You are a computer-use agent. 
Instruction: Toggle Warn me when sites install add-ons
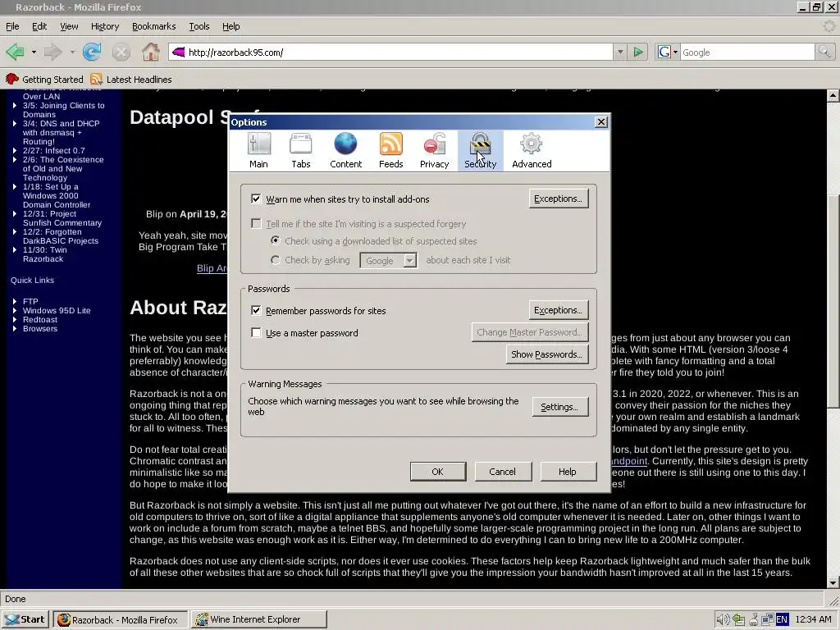(256, 199)
